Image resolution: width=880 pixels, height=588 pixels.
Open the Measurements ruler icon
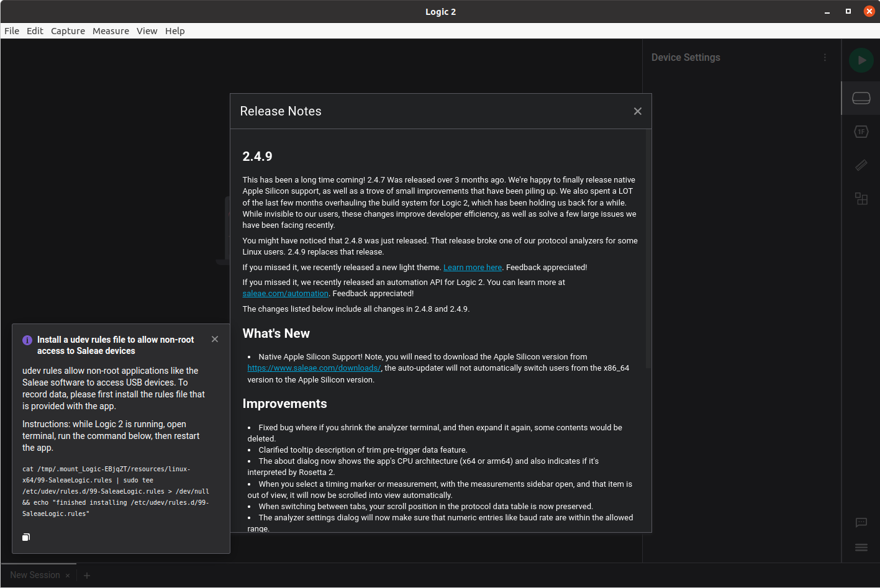pyautogui.click(x=861, y=165)
